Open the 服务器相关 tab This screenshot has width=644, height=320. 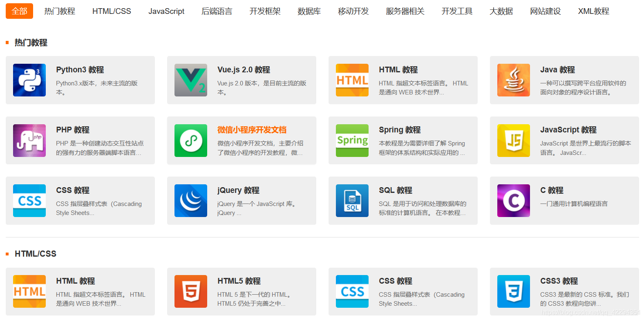tap(405, 11)
